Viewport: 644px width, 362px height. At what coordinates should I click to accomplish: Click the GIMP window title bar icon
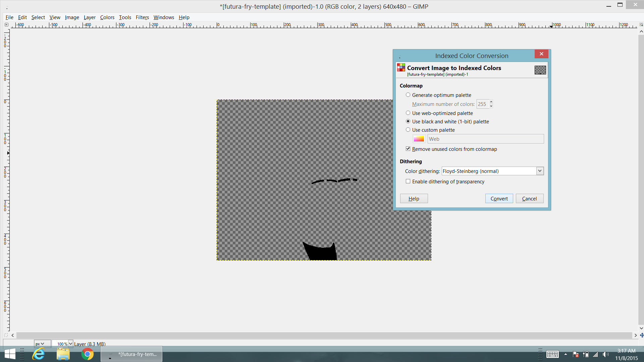(x=7, y=7)
